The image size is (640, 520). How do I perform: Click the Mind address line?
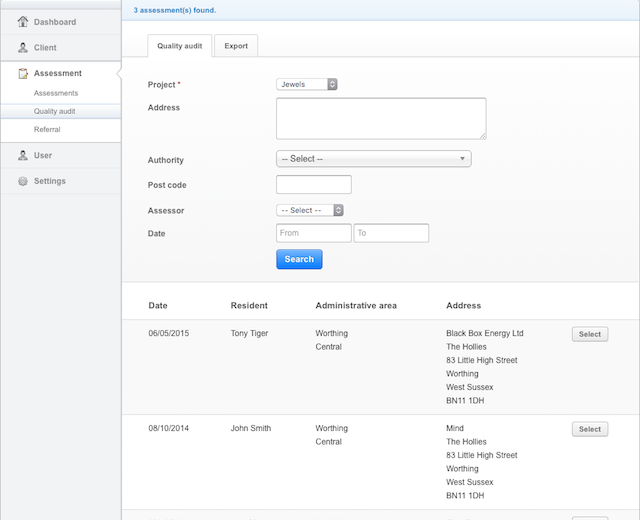tap(455, 428)
